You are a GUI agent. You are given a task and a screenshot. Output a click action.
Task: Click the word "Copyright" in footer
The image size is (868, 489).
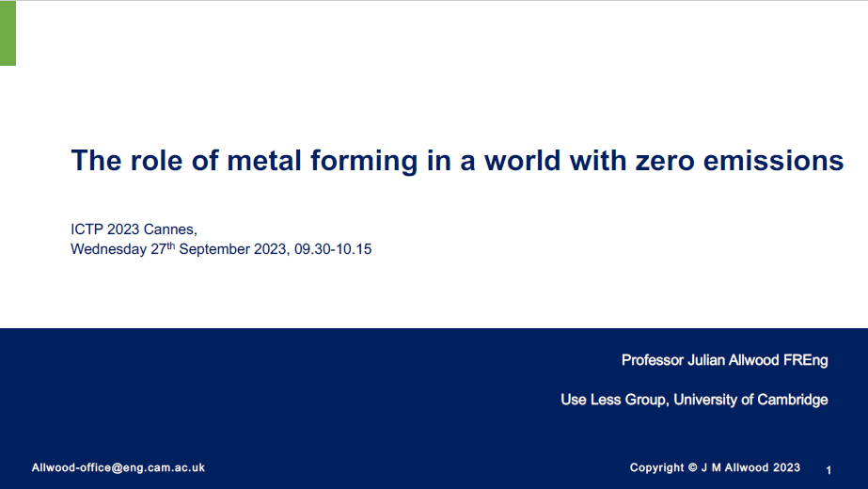tap(657, 468)
